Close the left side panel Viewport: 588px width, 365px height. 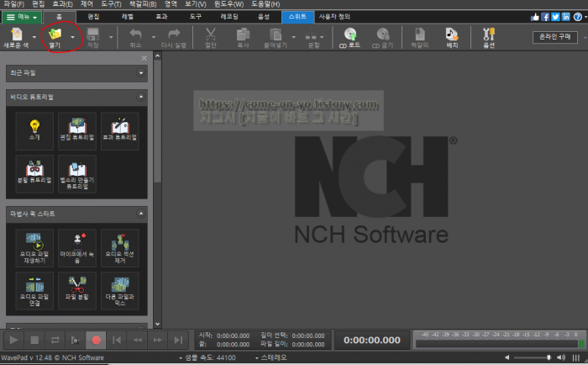click(x=144, y=58)
